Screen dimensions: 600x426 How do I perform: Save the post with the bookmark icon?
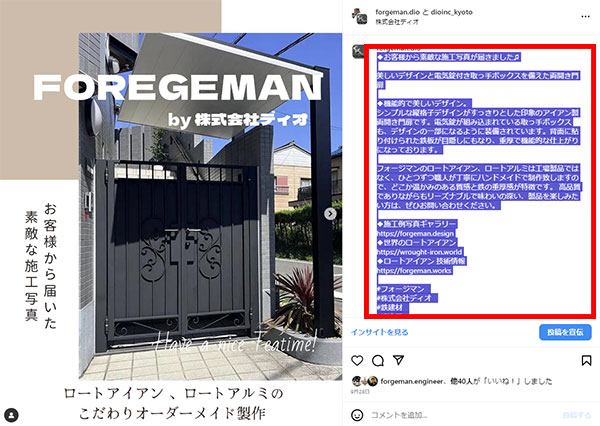click(586, 360)
